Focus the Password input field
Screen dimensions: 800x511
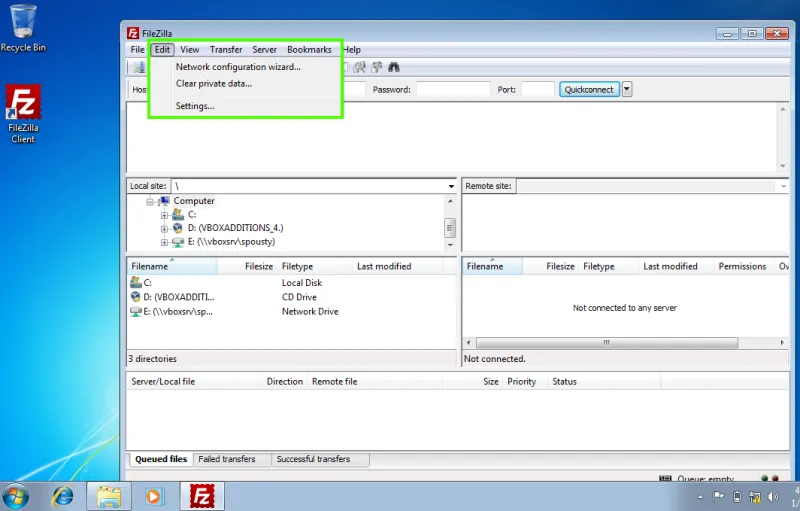[x=453, y=89]
